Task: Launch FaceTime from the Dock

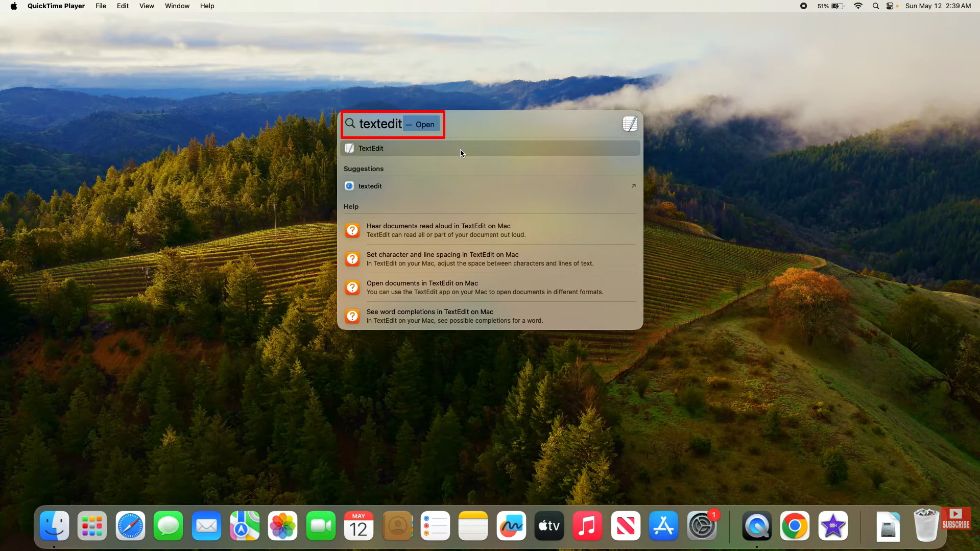Action: click(x=321, y=526)
